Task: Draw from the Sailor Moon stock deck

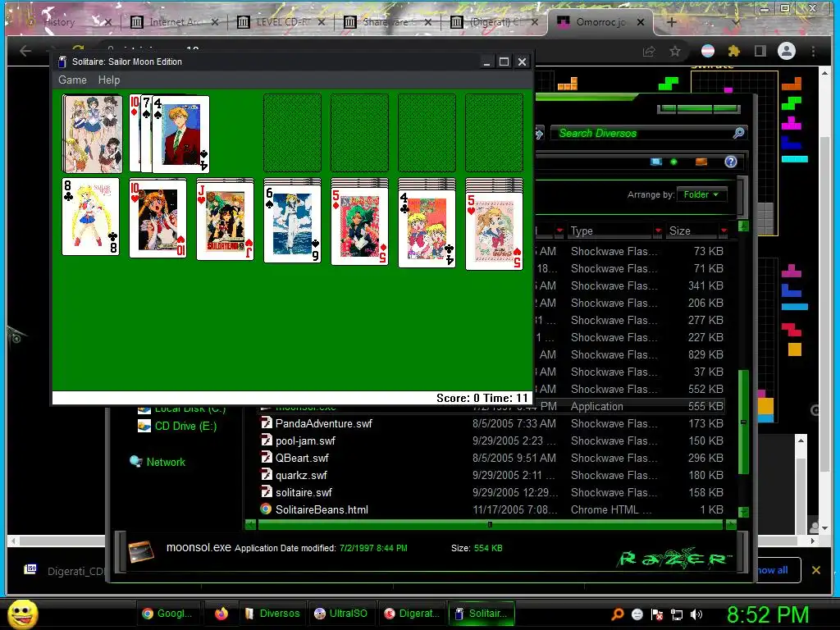Action: [x=92, y=134]
